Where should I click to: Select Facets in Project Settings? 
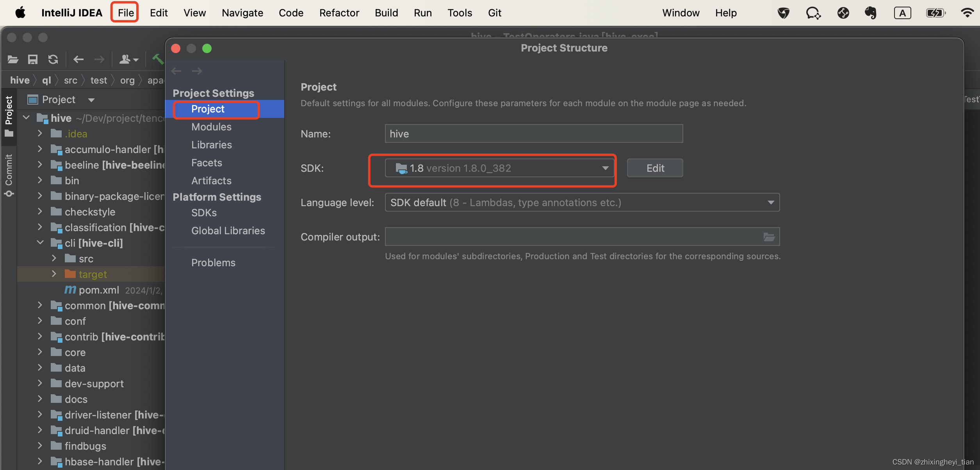(x=207, y=163)
